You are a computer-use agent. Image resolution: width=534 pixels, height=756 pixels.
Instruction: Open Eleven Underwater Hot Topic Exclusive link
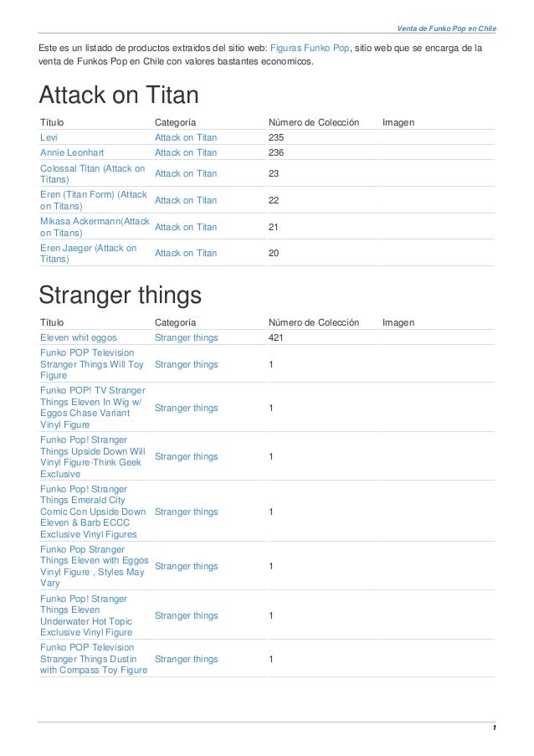point(86,615)
